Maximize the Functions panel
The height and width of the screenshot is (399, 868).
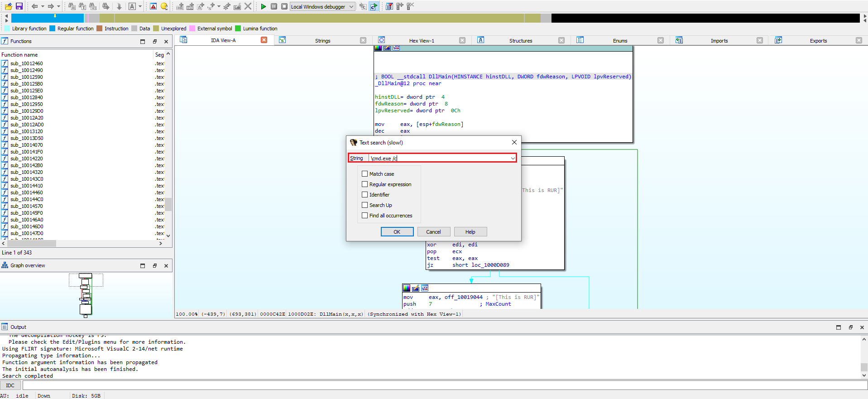pos(143,41)
